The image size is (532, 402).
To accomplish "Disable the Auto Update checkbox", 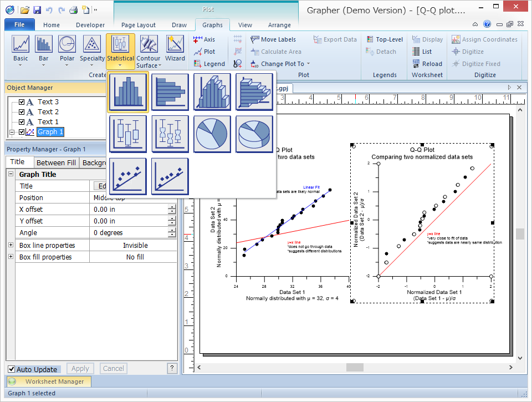I will 12,369.
